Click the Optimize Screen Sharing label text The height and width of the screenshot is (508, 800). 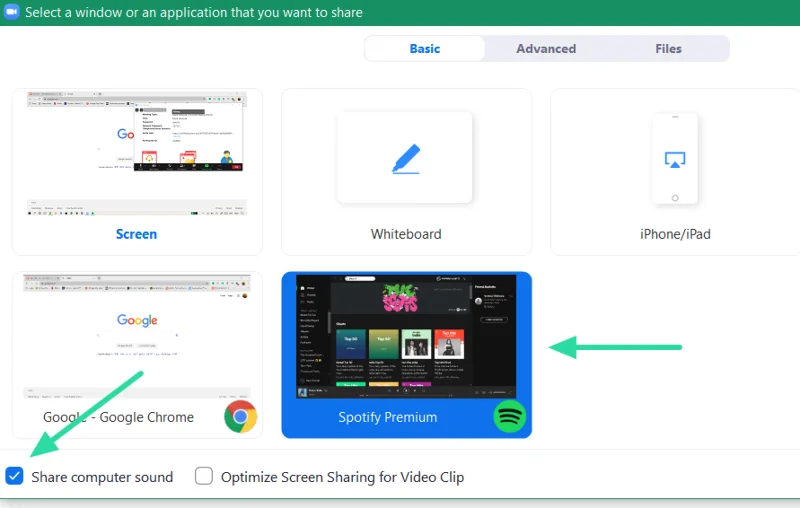click(342, 477)
